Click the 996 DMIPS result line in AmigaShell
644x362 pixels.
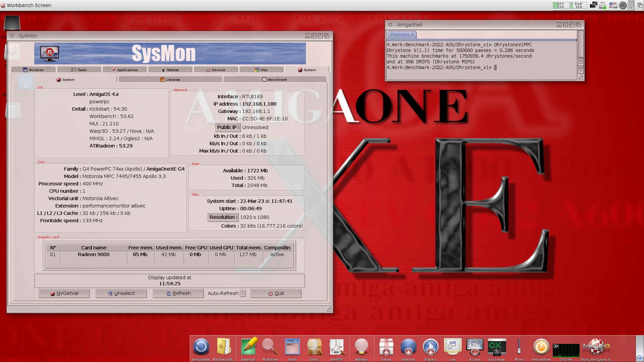431,62
